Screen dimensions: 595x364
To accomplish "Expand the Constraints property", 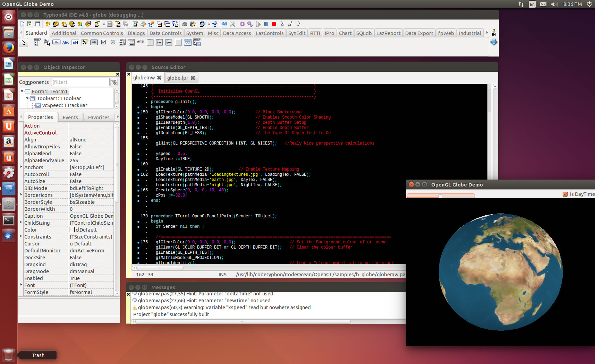I will (x=21, y=236).
